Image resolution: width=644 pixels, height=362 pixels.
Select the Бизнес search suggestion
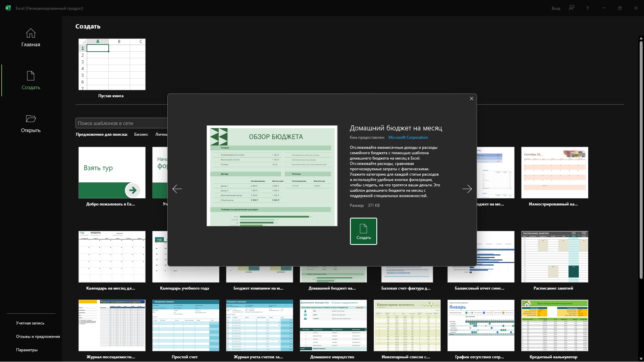click(x=141, y=134)
